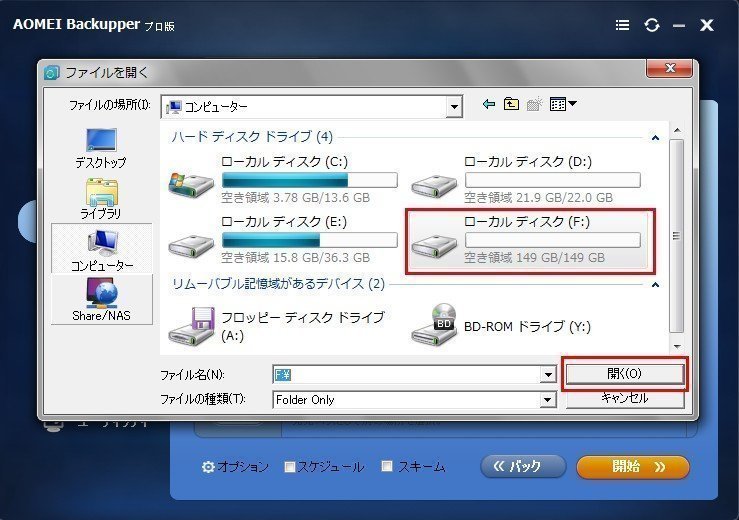Click the ハード ディスク ドライブ (4) header
The image size is (739, 520).
coord(252,137)
